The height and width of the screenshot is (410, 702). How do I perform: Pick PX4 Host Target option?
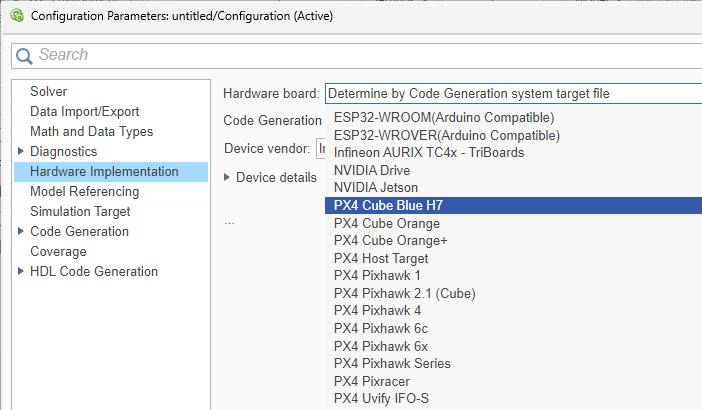tap(381, 258)
